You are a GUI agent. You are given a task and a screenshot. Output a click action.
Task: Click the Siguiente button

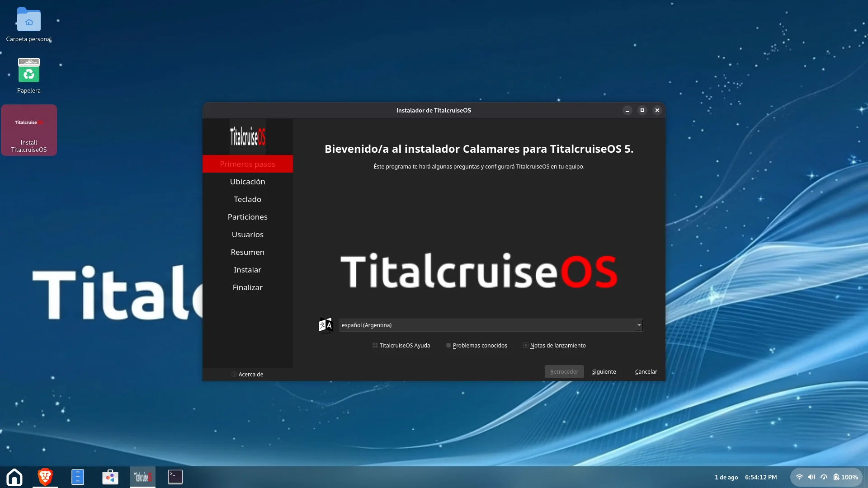click(604, 372)
